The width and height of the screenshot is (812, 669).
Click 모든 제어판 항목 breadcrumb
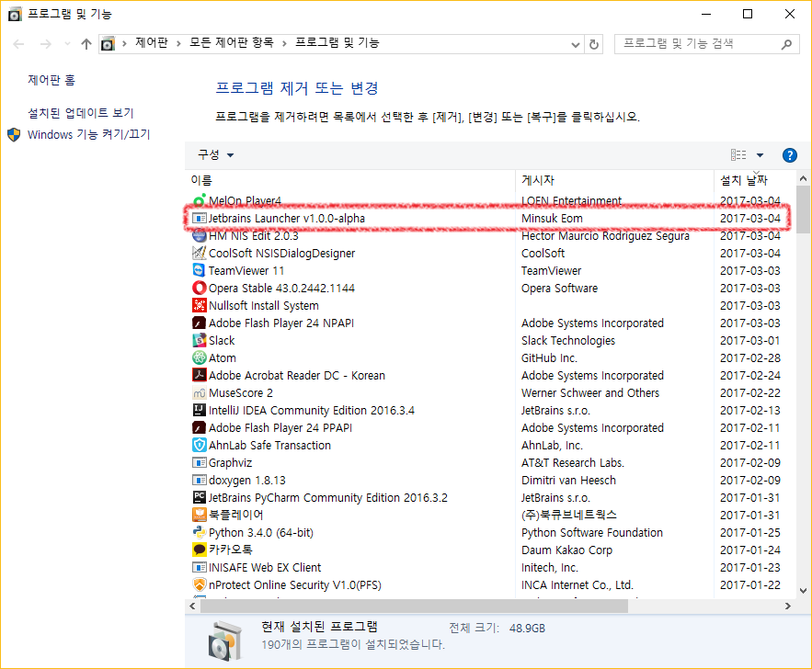[233, 43]
